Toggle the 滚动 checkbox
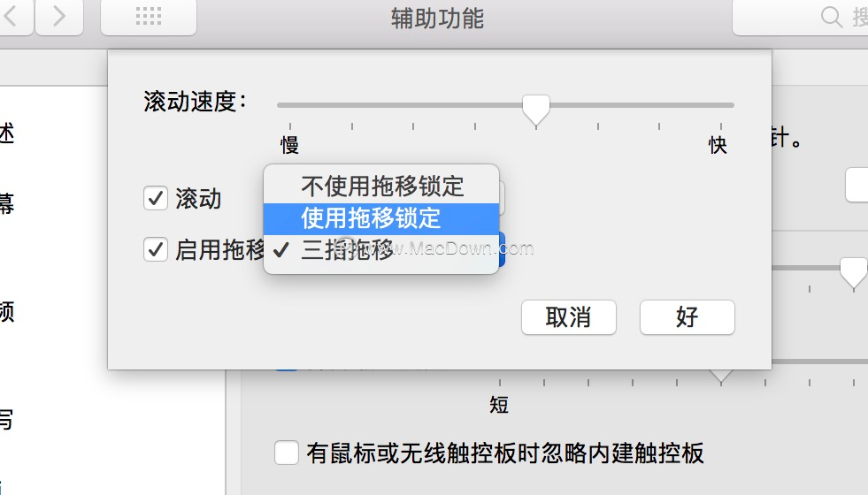868x495 pixels. coord(156,198)
